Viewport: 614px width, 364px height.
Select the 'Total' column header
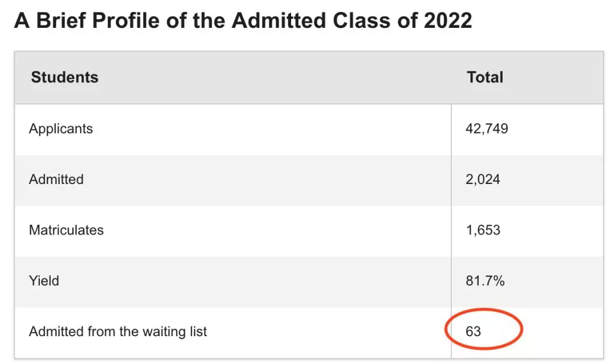coord(485,77)
